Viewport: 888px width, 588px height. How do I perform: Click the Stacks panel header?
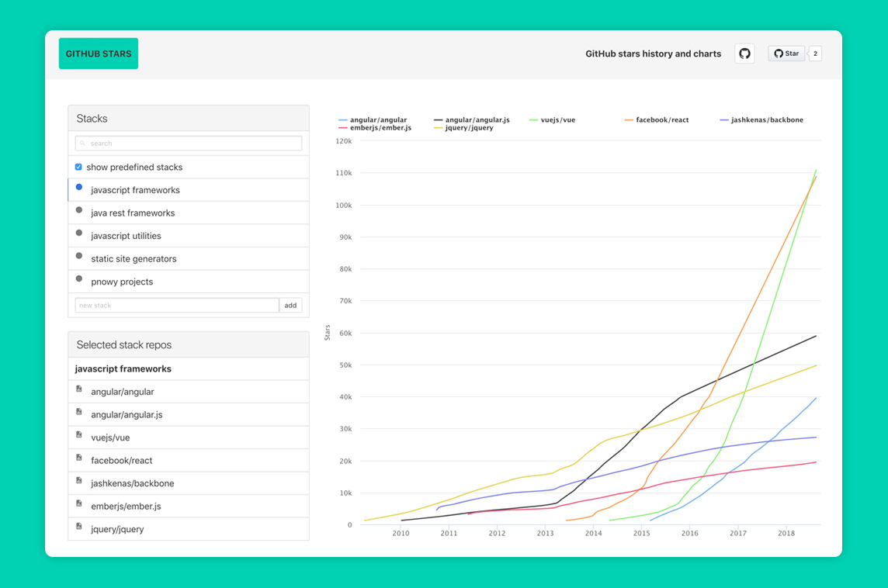click(x=188, y=118)
